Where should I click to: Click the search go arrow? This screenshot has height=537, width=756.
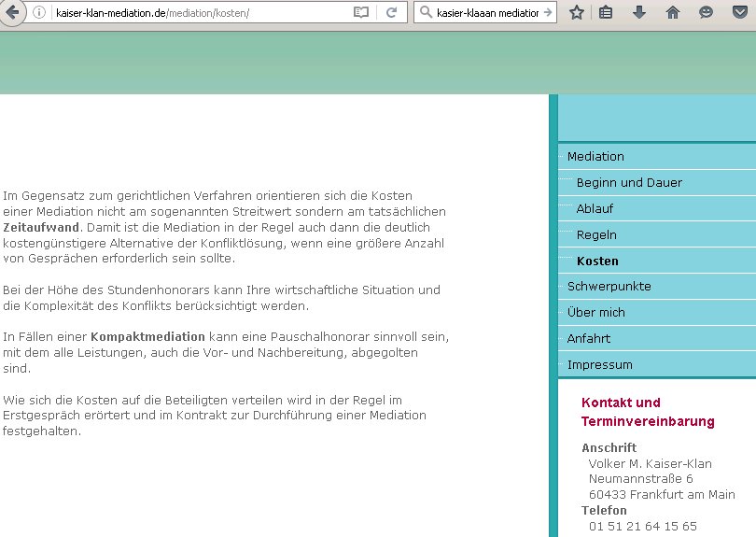548,13
